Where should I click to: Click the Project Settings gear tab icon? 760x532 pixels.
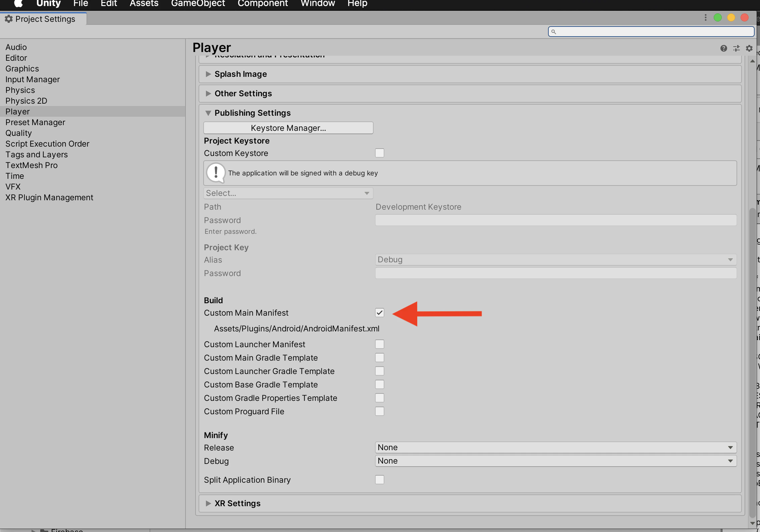(9, 19)
